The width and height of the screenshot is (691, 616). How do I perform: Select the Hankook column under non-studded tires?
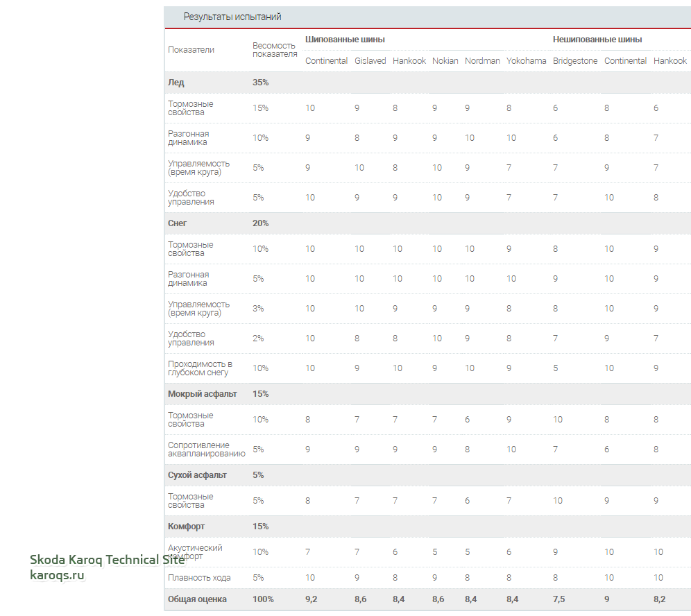(x=670, y=61)
